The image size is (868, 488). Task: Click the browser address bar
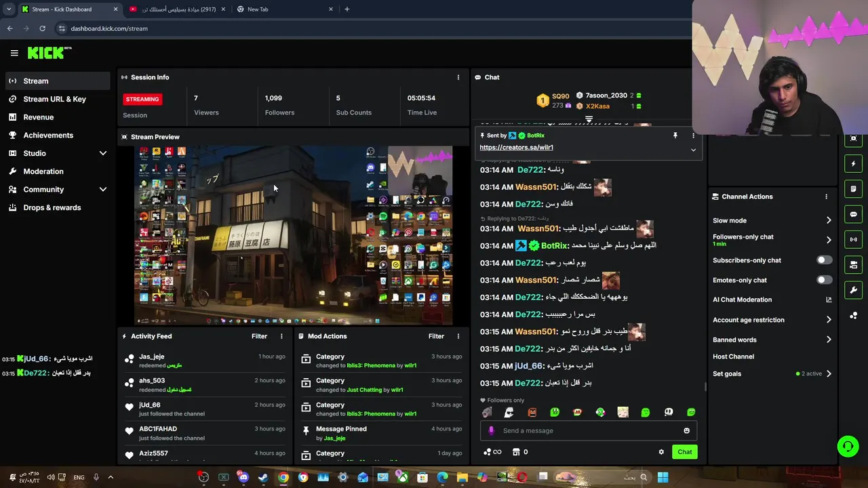(373, 28)
